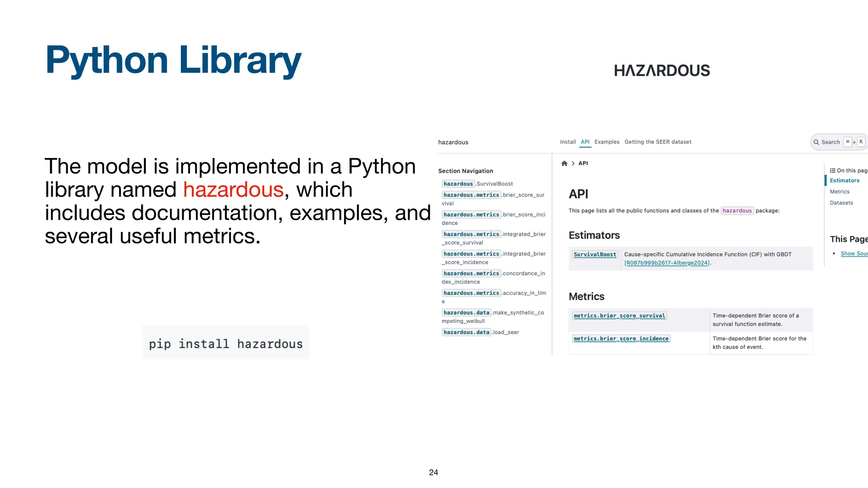Jump to Metrics in On this page
The width and height of the screenshot is (868, 488).
pyautogui.click(x=840, y=192)
